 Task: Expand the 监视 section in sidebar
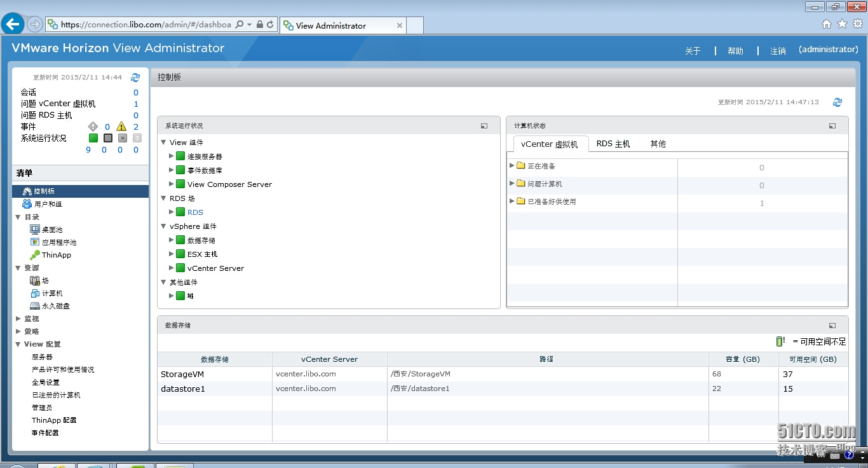(x=18, y=319)
